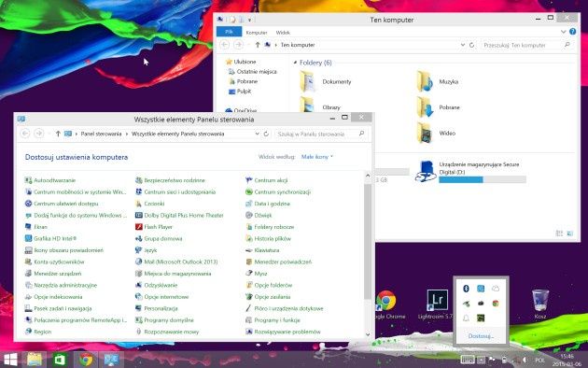This screenshot has width=588, height=368.
Task: Open Windows Store from taskbar
Action: (60, 360)
